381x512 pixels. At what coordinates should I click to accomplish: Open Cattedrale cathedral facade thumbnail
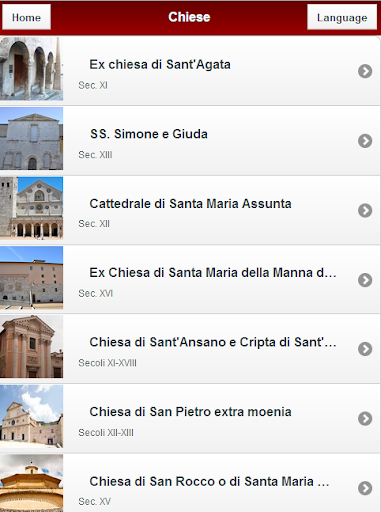(31, 208)
